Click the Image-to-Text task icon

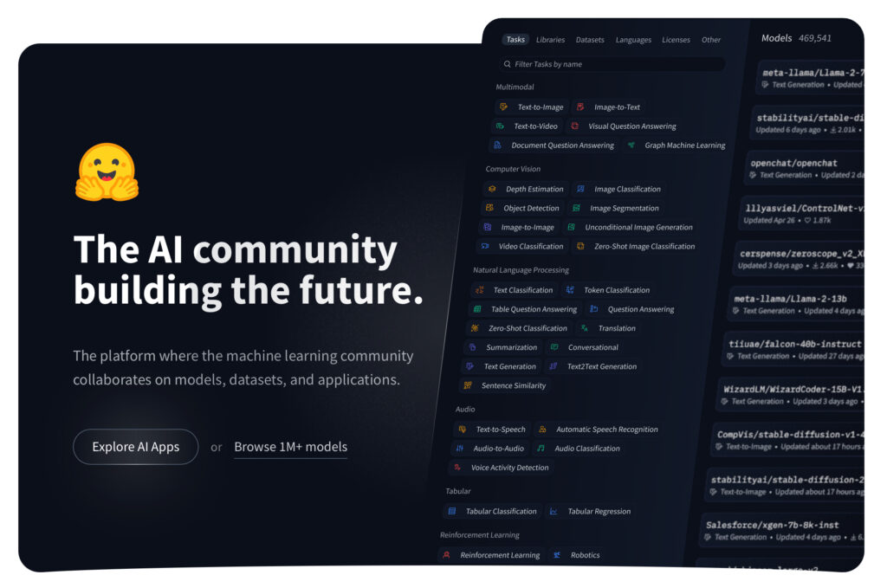point(579,107)
